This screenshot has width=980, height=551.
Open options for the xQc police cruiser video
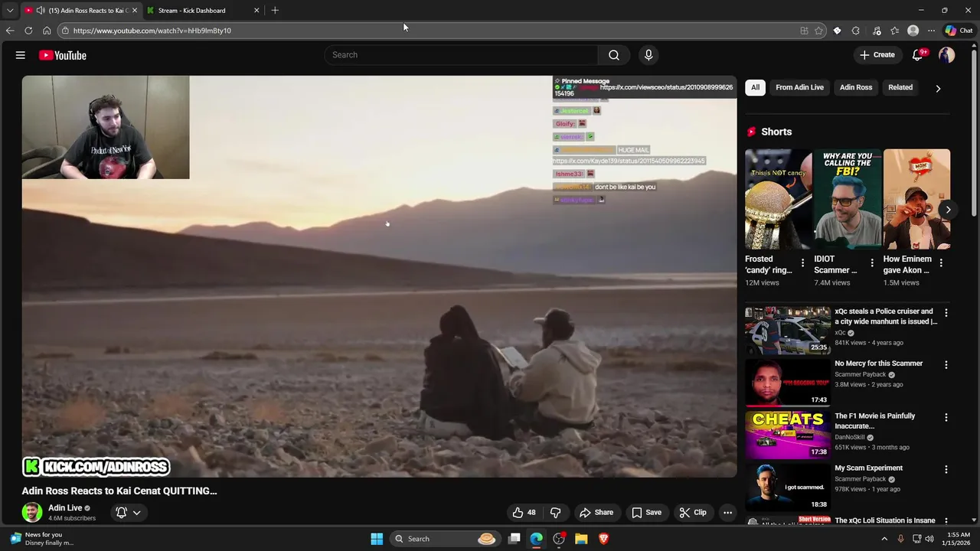pyautogui.click(x=946, y=312)
